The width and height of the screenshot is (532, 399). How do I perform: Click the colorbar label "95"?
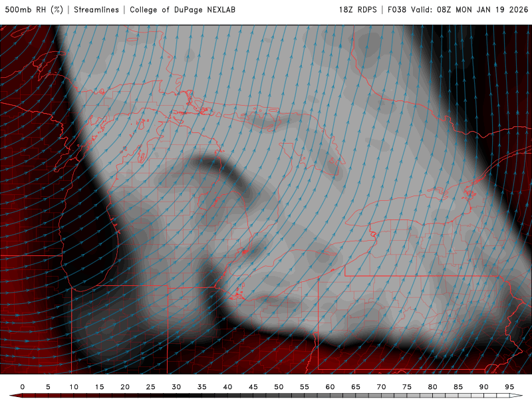pyautogui.click(x=509, y=387)
